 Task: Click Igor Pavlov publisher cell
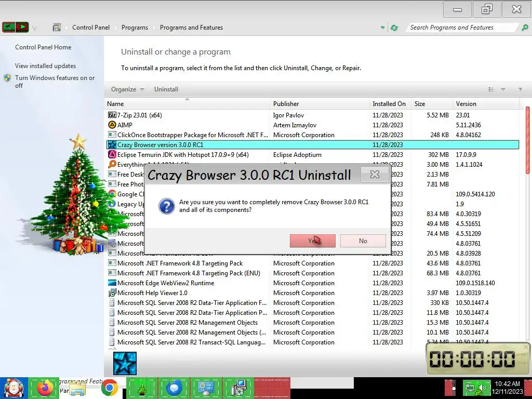[288, 115]
